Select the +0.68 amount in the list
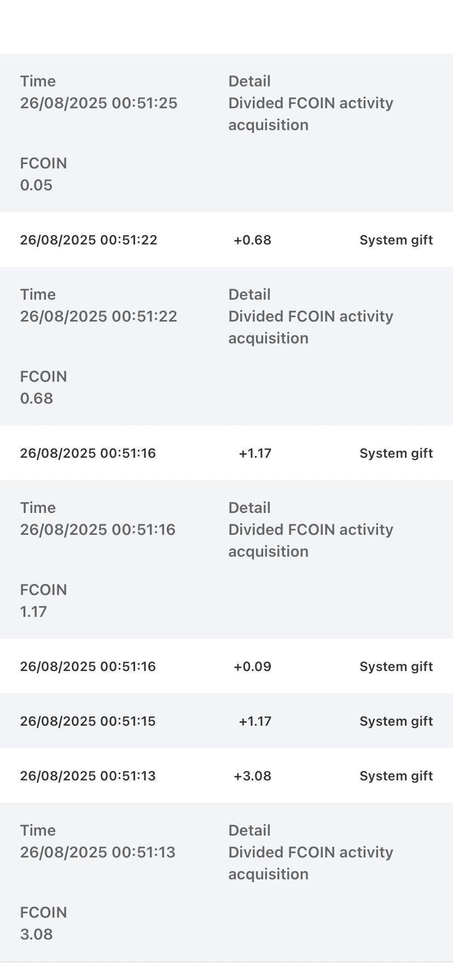 pyautogui.click(x=252, y=240)
